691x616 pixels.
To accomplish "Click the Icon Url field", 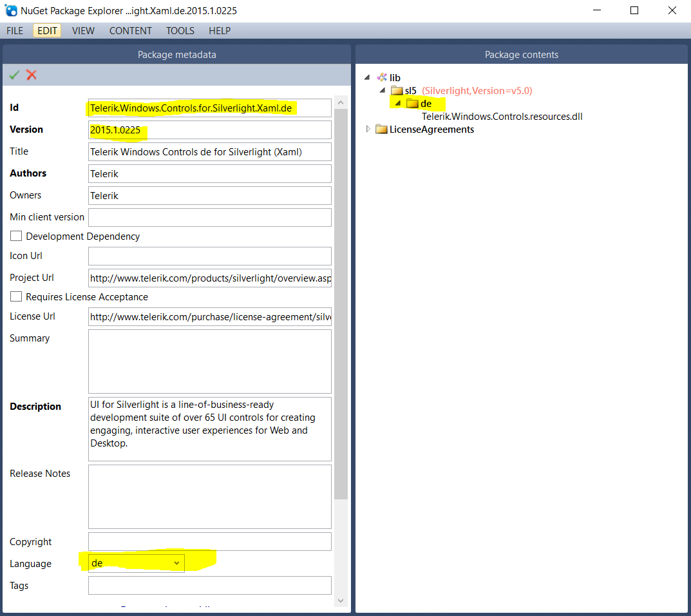I will click(210, 256).
